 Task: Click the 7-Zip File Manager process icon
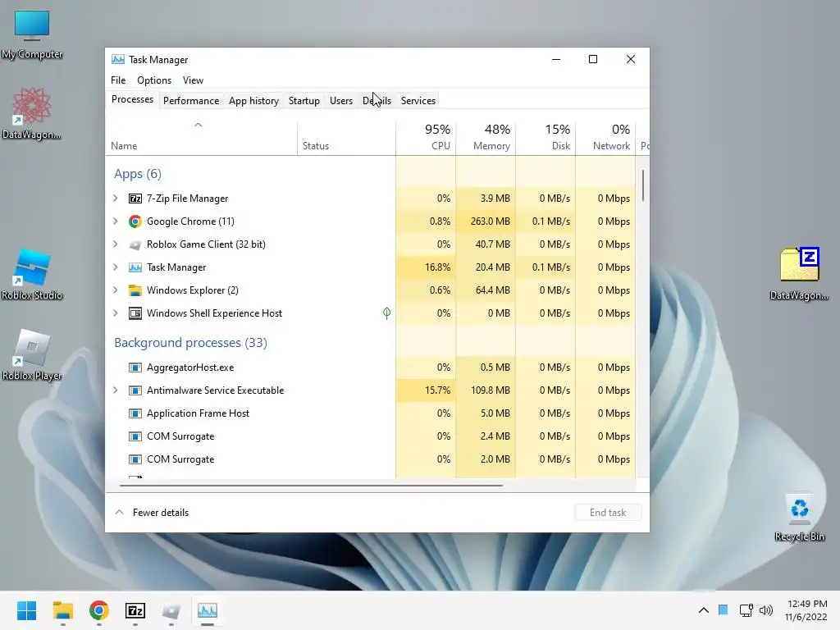click(135, 199)
